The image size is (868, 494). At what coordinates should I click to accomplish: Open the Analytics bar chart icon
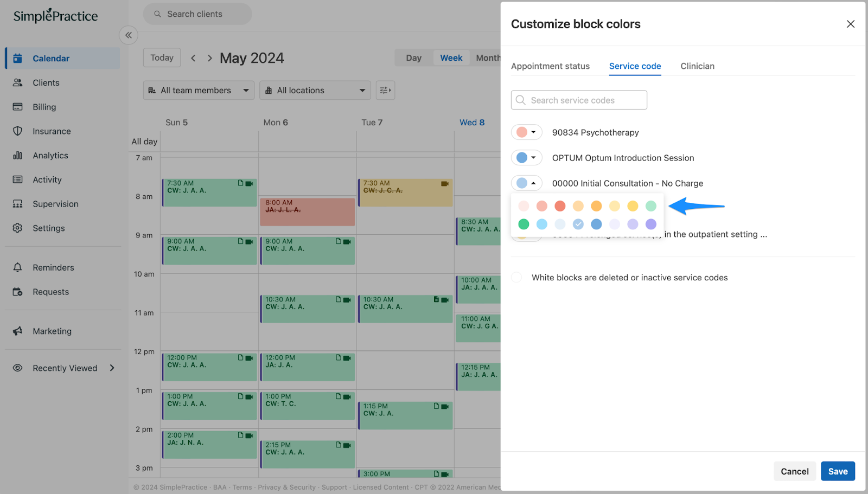[x=17, y=155]
